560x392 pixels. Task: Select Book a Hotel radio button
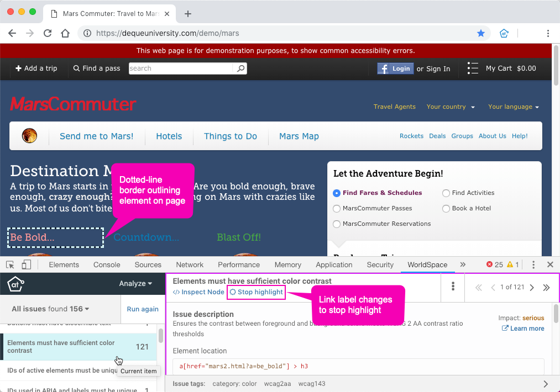click(446, 209)
